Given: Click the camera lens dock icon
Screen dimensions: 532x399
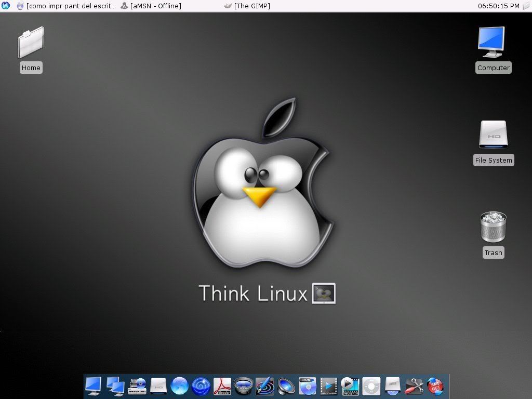Looking at the screenshot, I should [x=243, y=386].
